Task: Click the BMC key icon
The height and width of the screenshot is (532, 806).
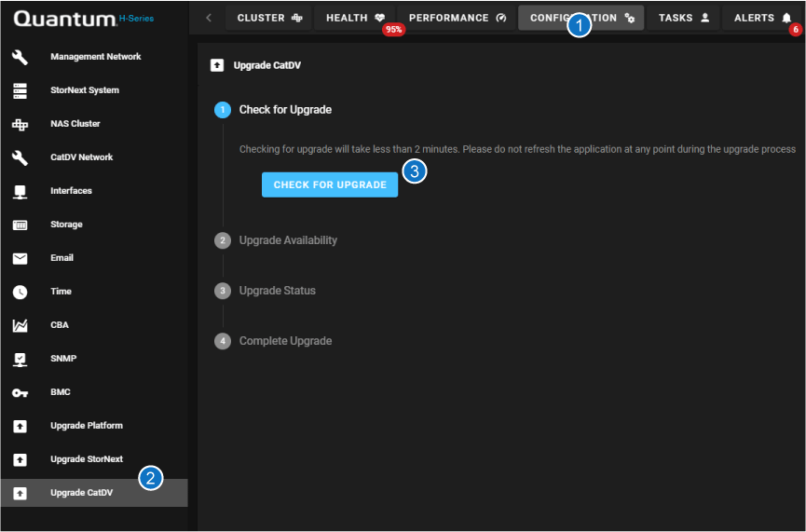Action: point(20,392)
